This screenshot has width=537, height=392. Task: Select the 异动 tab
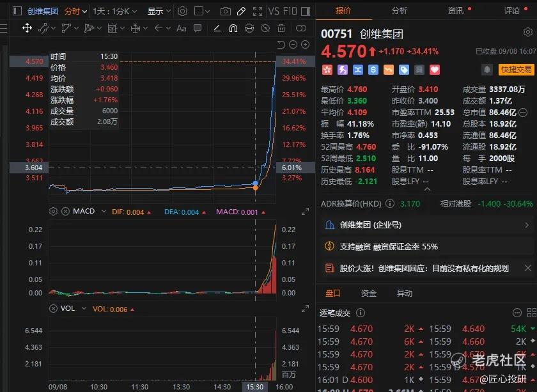(x=405, y=294)
